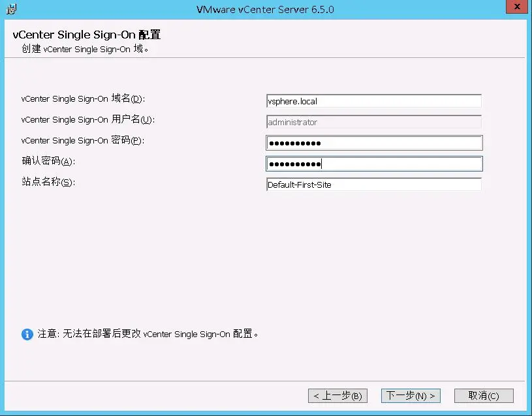Click the 域名(D) label
This screenshot has height=416, width=532.
point(83,98)
